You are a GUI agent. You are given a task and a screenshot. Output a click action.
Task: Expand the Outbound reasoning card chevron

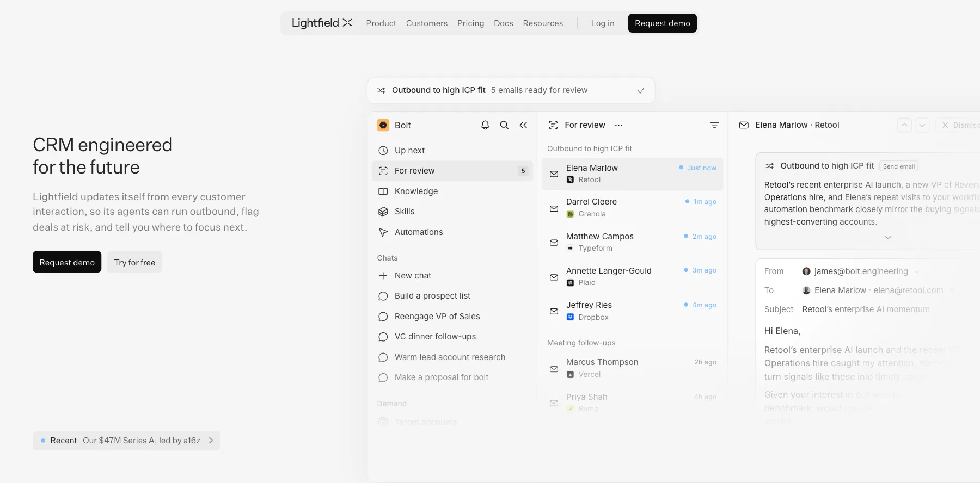(x=888, y=238)
